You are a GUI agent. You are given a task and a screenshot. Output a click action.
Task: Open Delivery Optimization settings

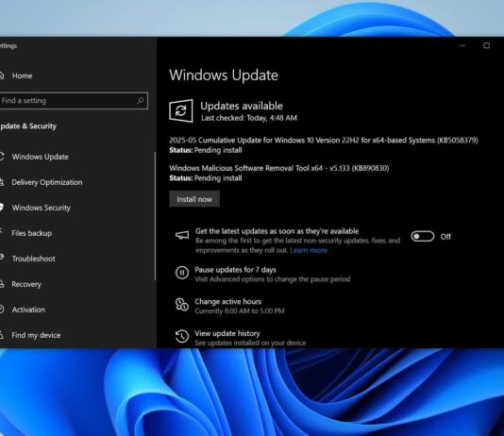click(47, 182)
